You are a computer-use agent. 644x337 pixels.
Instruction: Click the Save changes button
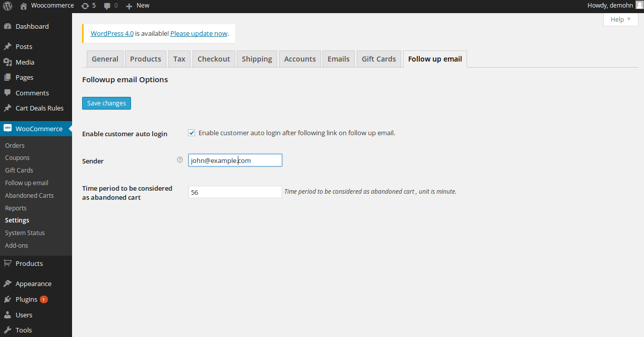[106, 103]
